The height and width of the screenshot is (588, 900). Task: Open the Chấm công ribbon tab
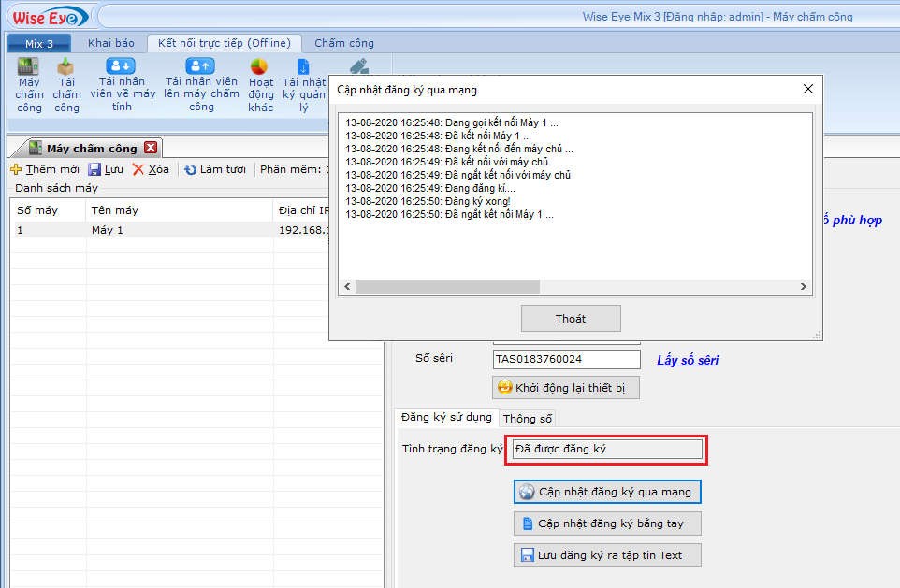click(343, 43)
